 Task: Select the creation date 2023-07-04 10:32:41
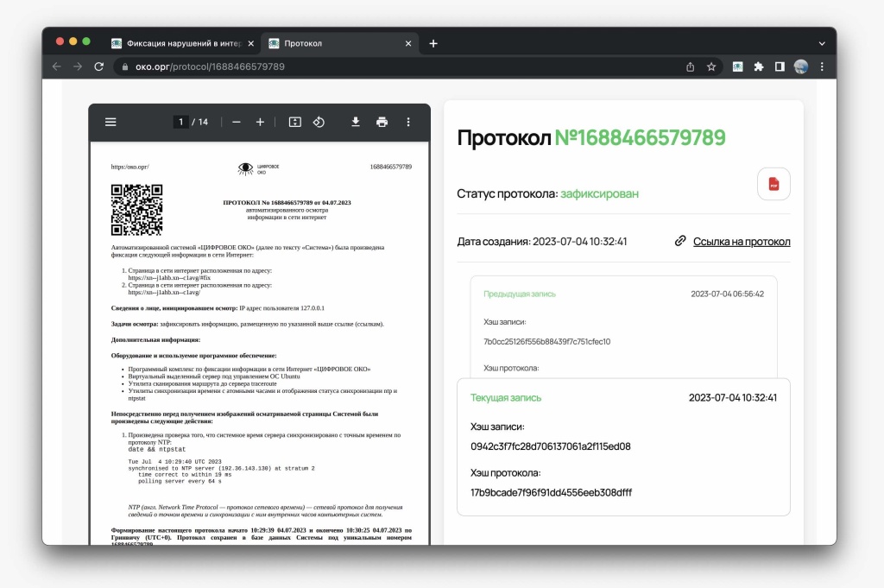point(579,241)
